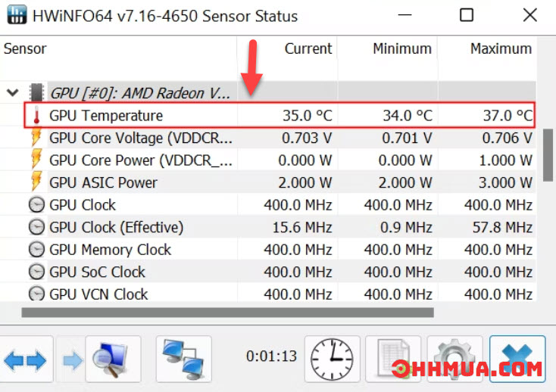556x392 pixels.
Task: Click the lightning icon beside GPU ASIC Power
Action: click(36, 182)
